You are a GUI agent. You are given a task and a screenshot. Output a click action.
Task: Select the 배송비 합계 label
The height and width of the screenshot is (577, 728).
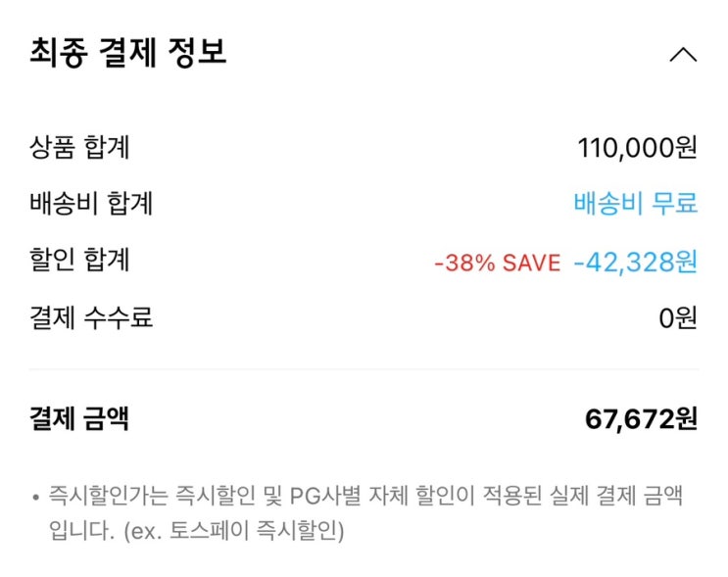coord(91,204)
